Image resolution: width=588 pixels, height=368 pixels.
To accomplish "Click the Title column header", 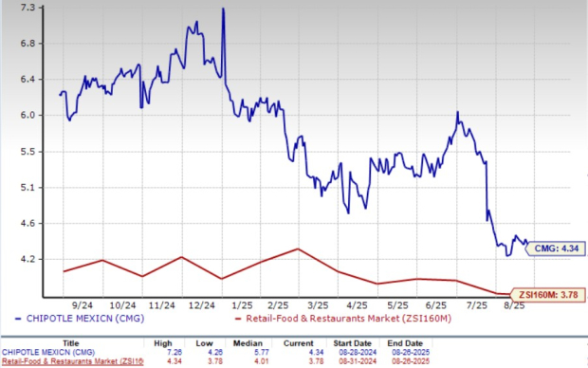I will (x=71, y=343).
